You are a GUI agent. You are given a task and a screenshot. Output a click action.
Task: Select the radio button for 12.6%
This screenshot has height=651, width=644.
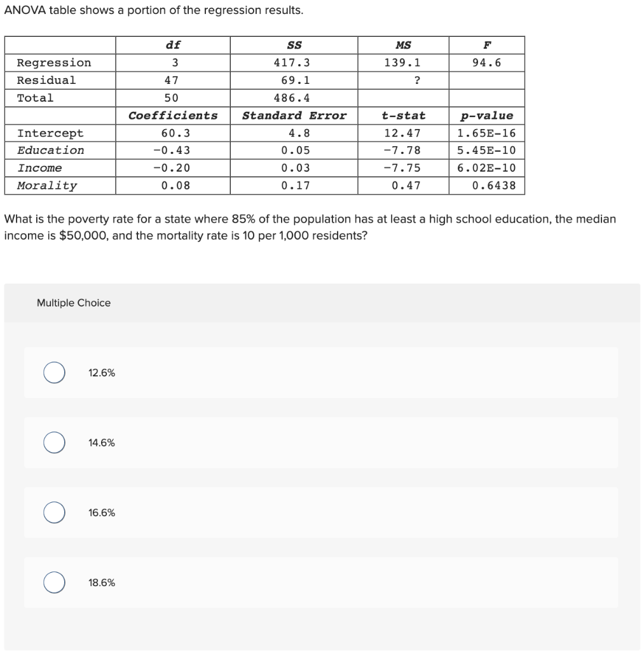[x=53, y=373]
